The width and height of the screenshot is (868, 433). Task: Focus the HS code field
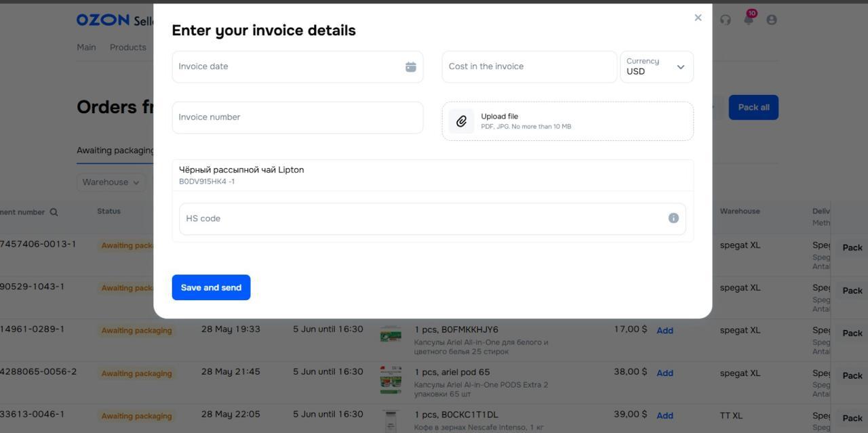pos(433,218)
